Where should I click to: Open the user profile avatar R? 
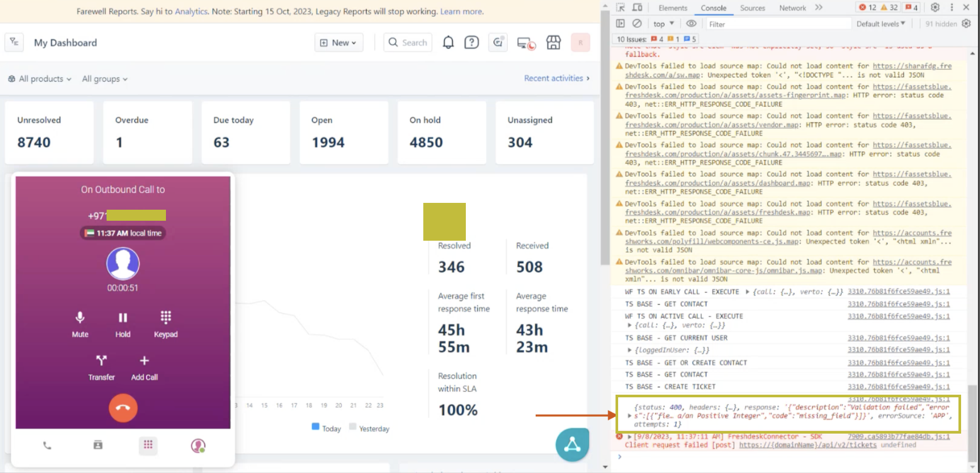coord(580,43)
